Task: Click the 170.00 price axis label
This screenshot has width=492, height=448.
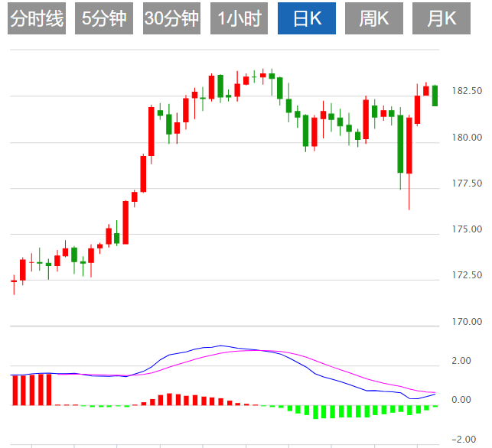Action: pyautogui.click(x=467, y=322)
